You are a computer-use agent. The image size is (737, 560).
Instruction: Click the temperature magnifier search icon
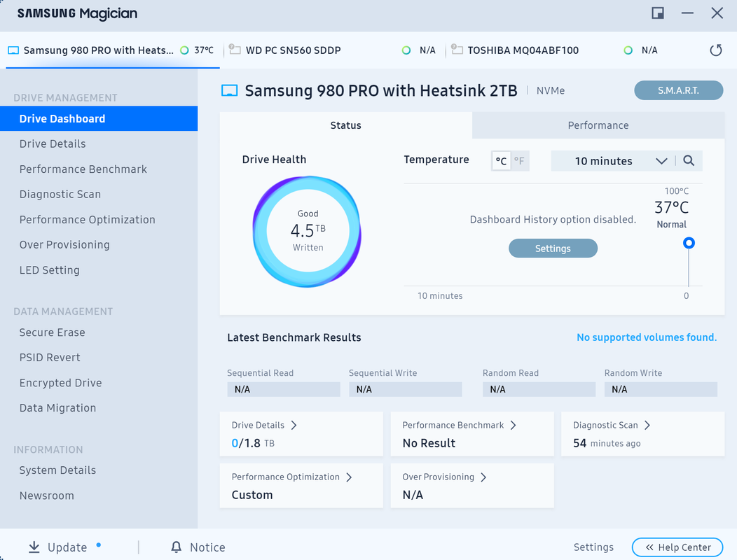pyautogui.click(x=689, y=161)
